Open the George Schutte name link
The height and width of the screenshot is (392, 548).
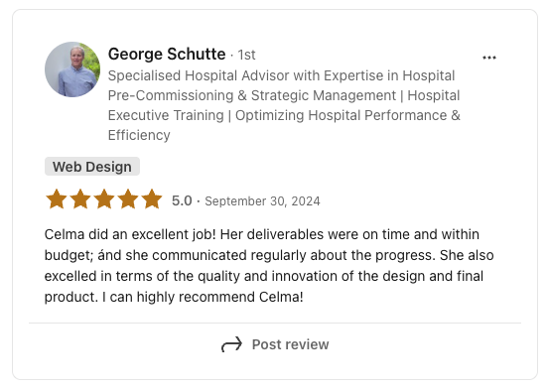pos(167,55)
